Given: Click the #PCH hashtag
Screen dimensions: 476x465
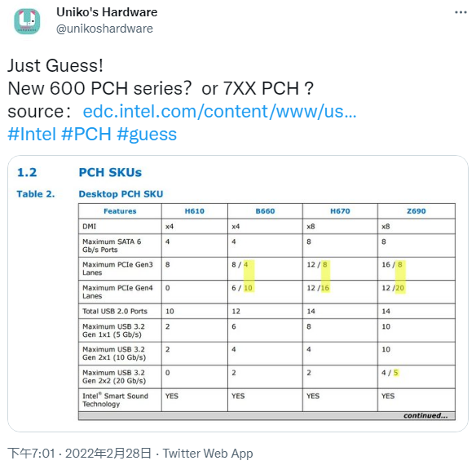Looking at the screenshot, I should coord(86,134).
